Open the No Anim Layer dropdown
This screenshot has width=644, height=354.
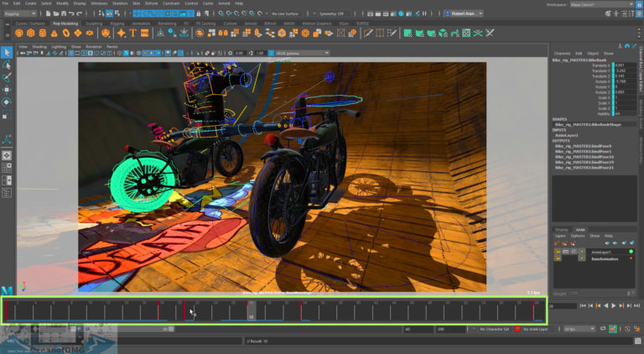point(536,329)
